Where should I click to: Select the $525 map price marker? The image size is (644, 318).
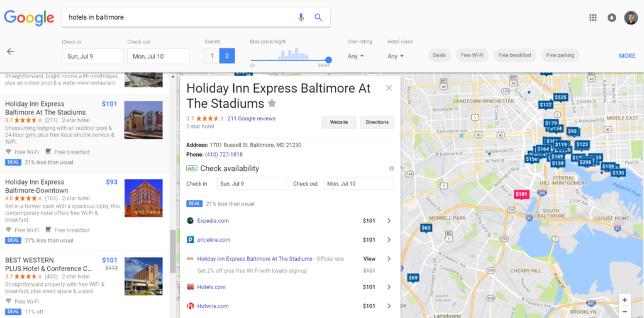point(560,98)
